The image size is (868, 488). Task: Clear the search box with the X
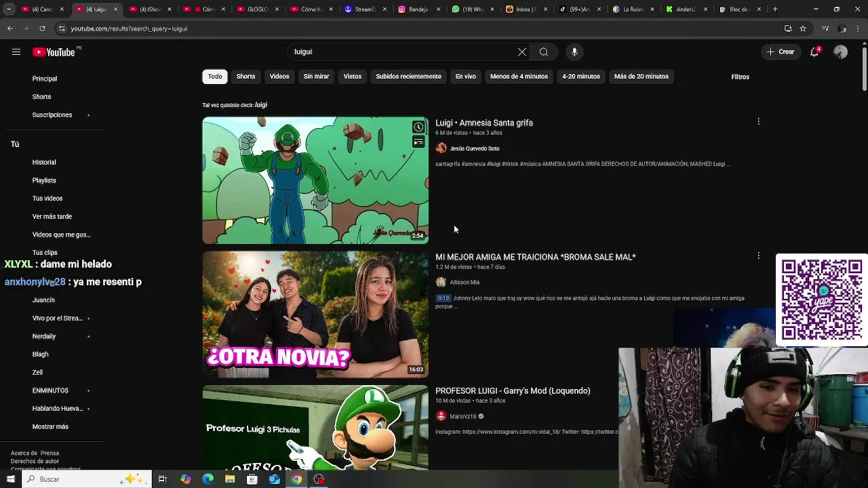(522, 52)
